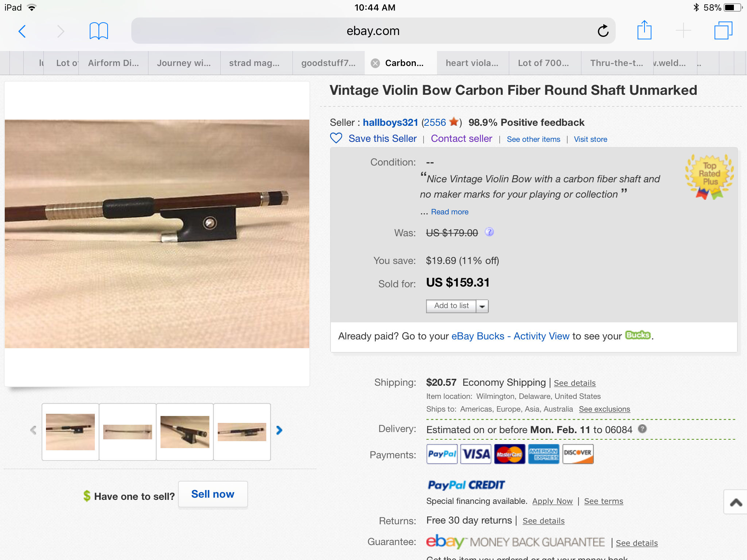Open eBay Bucks - Activity View link
Image resolution: width=747 pixels, height=560 pixels.
[510, 336]
